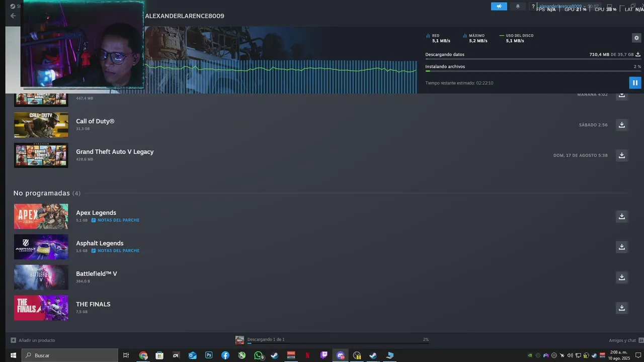Click the USO DEL DISCO legend
The image size is (644, 362).
pyautogui.click(x=516, y=38)
